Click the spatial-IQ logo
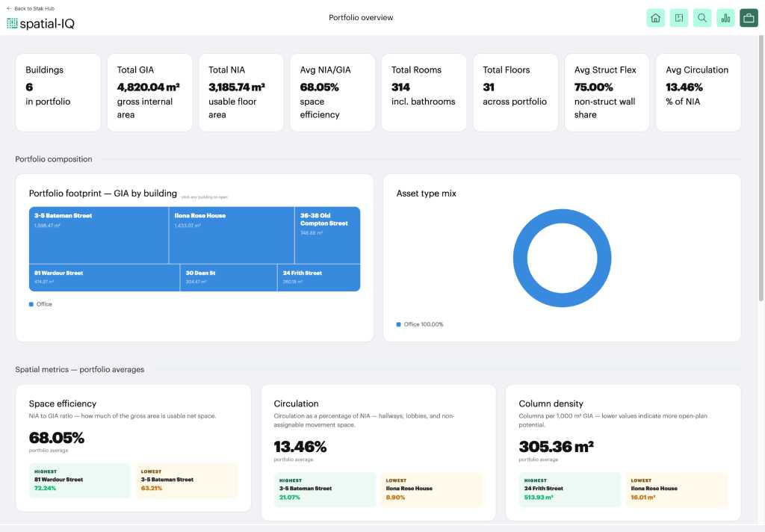The width and height of the screenshot is (765, 532). pos(40,23)
